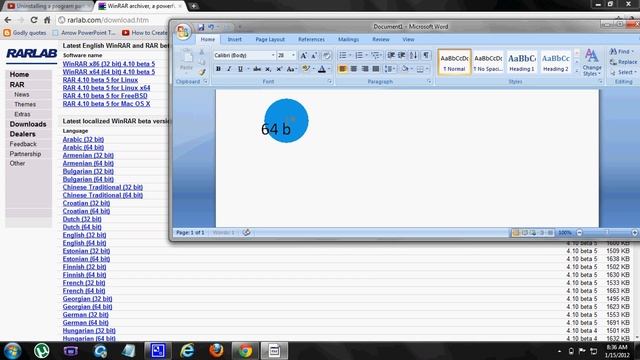Click Replace in the Editing group

tap(623, 62)
